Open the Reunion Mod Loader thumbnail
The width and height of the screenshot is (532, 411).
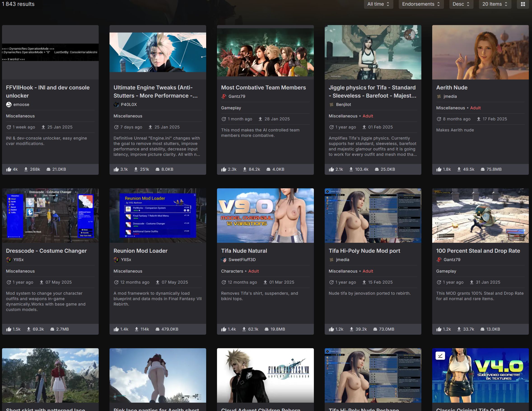[x=158, y=215]
